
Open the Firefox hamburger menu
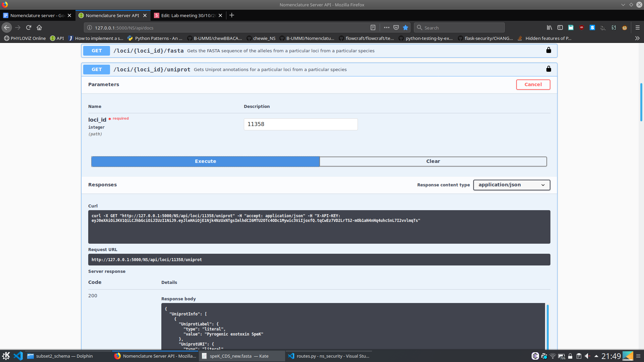point(638,27)
